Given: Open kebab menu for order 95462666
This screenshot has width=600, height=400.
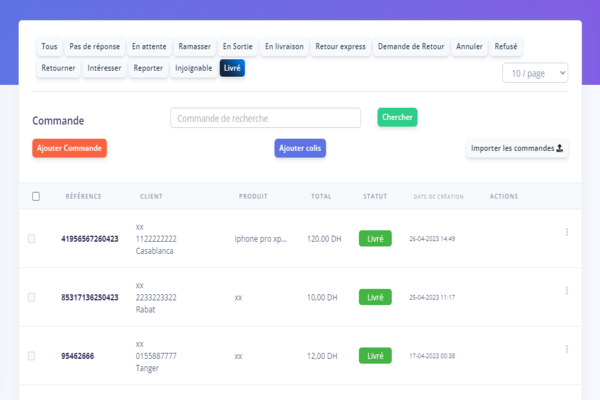Looking at the screenshot, I should click(567, 349).
